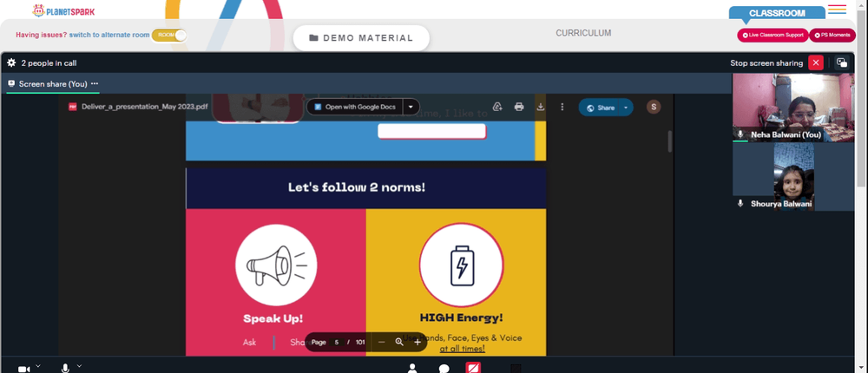Screen dimensions: 868x373
Task: Click the page number field showing 5
Action: click(336, 342)
